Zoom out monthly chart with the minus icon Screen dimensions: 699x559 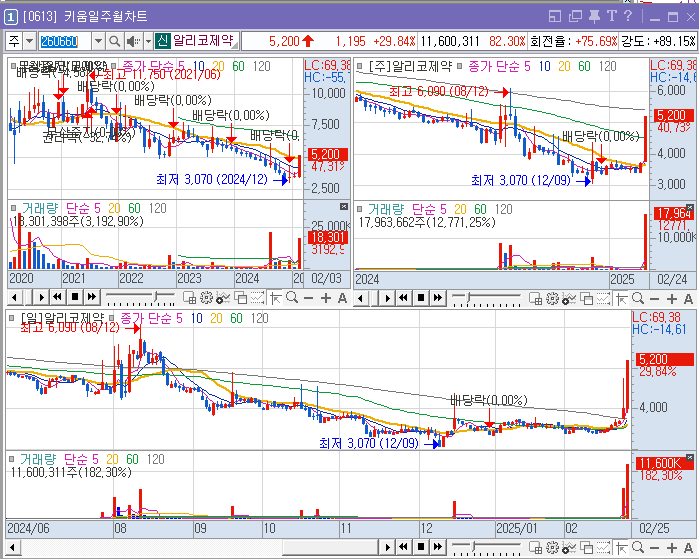pos(308,298)
